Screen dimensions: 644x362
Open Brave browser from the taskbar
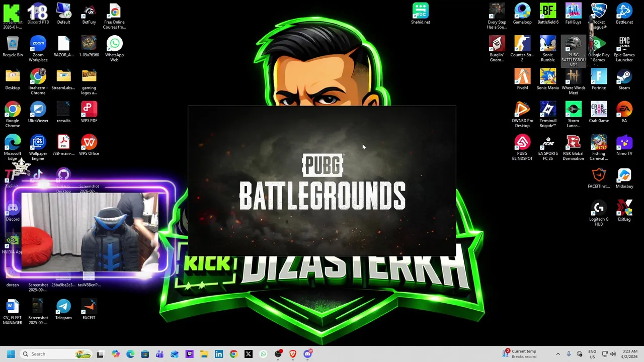[293, 354]
